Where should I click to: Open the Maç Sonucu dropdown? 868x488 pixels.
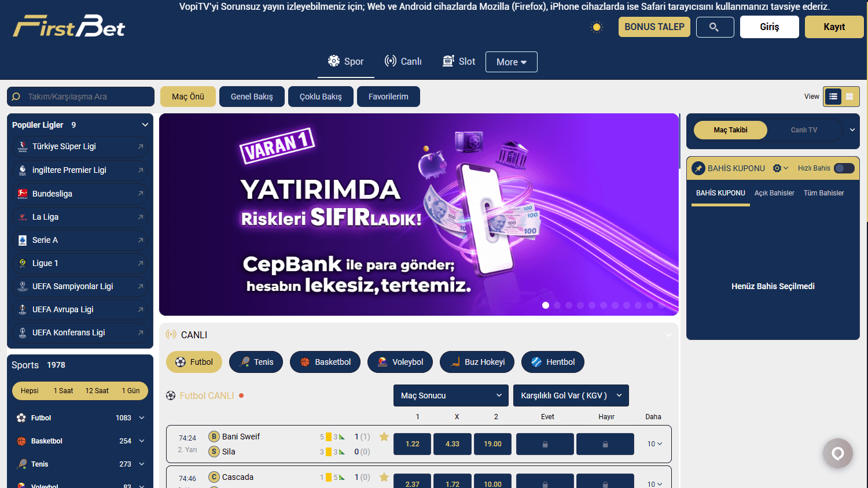click(x=450, y=395)
